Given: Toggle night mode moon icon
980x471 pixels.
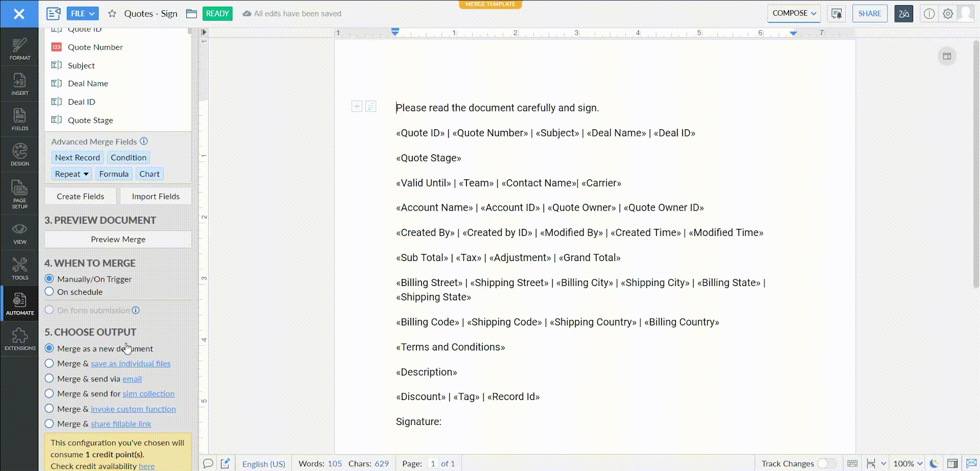Looking at the screenshot, I should point(934,463).
